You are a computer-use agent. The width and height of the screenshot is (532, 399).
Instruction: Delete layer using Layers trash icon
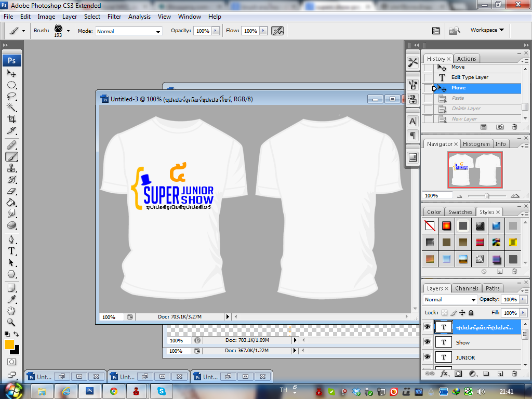514,373
